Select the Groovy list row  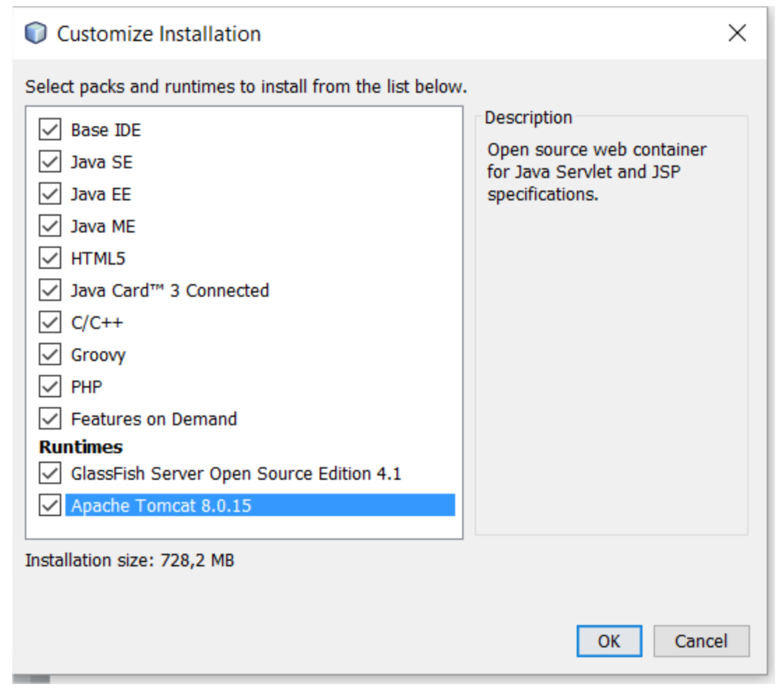tap(98, 355)
